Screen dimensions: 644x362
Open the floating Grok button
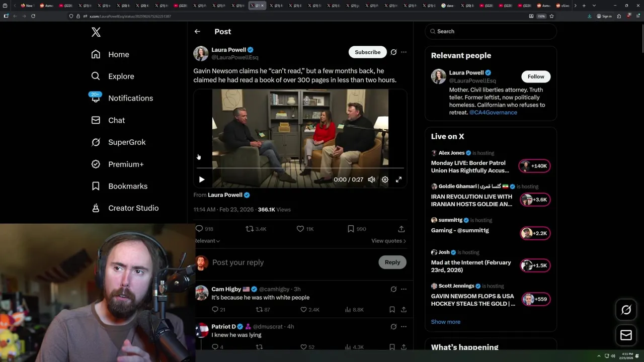tap(626, 310)
